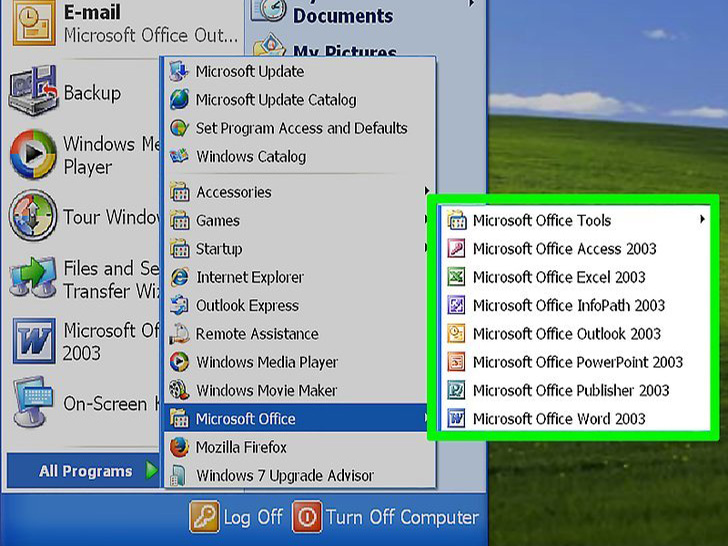Click the green All Programs arrow
This screenshot has height=546, width=728.
[x=151, y=470]
